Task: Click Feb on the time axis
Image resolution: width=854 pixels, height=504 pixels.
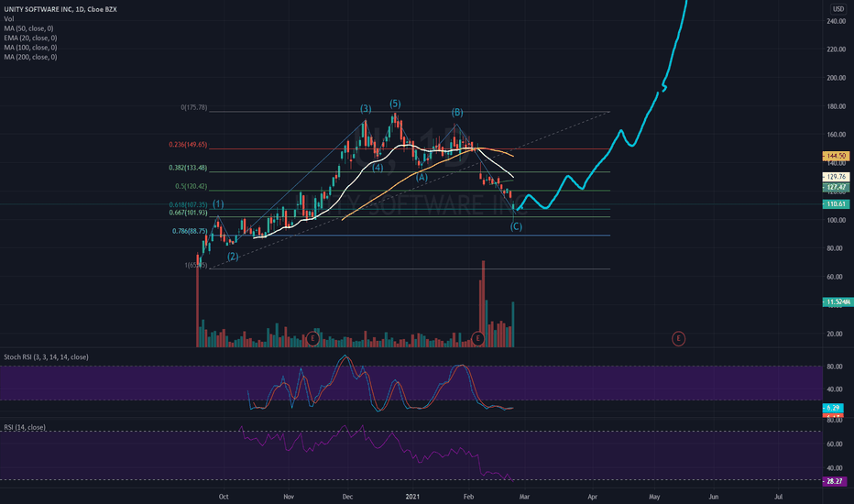Action: pos(468,497)
